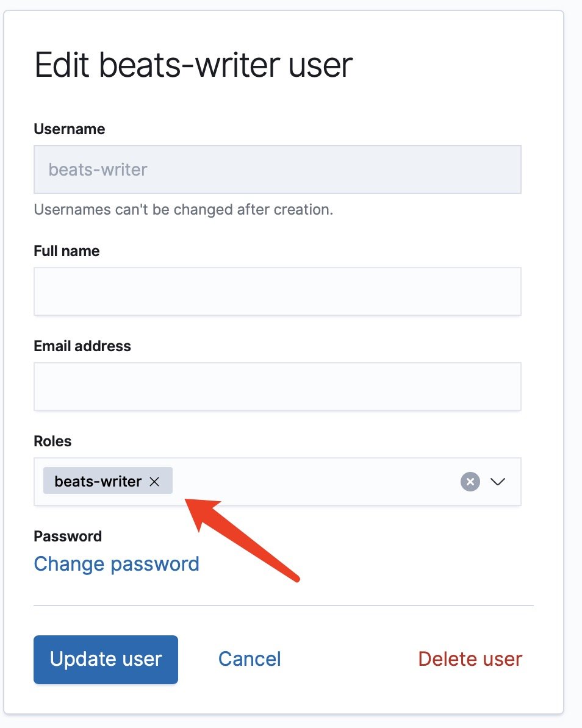The width and height of the screenshot is (582, 728).
Task: Focus the Email address text box
Action: [277, 387]
